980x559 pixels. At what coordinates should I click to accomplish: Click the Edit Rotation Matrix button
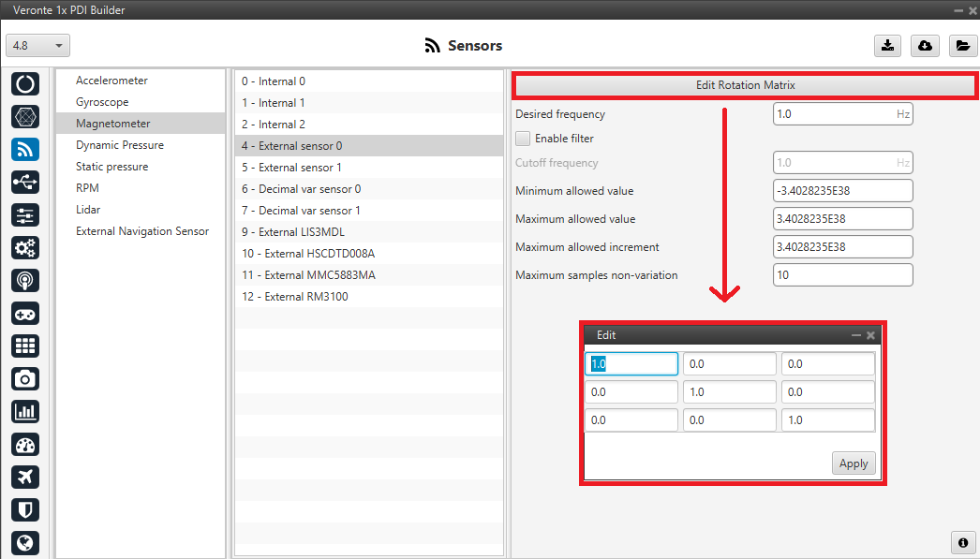click(x=745, y=85)
